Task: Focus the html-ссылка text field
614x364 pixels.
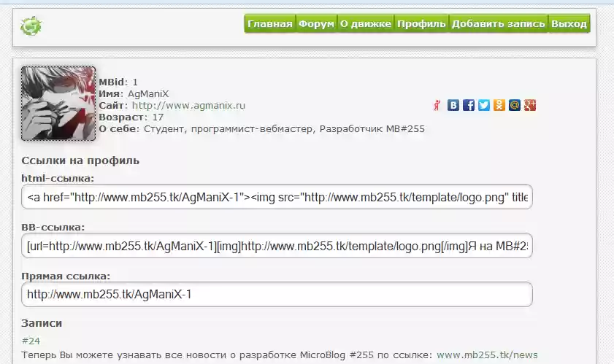Action: 277,197
